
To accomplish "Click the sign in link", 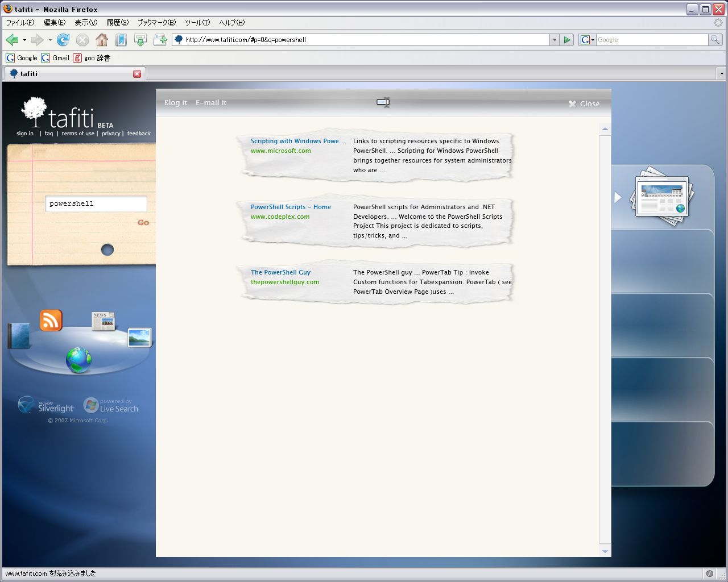I will coord(25,134).
